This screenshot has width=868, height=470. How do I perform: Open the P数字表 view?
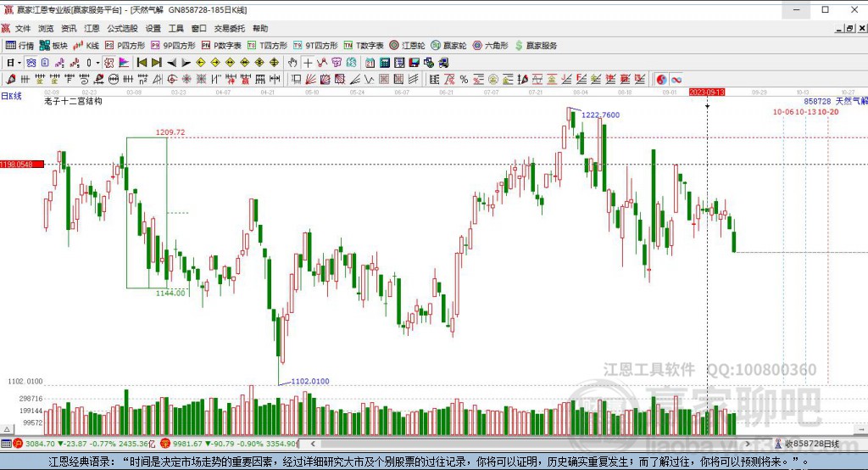[x=221, y=46]
